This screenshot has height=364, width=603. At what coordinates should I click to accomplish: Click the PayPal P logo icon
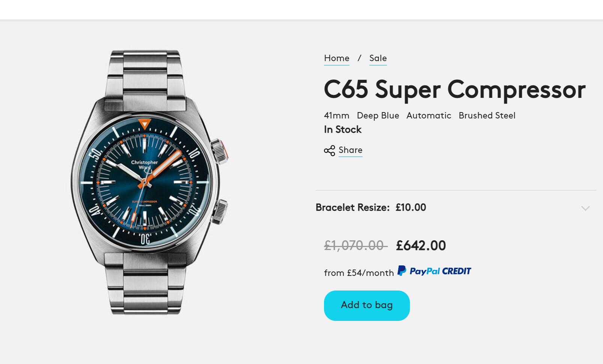(x=402, y=271)
